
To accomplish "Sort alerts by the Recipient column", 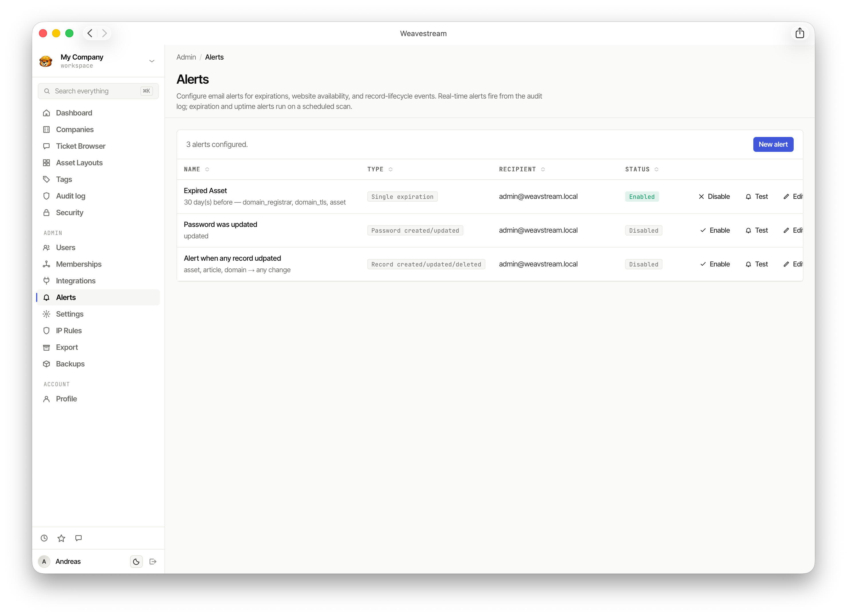I will [x=522, y=170].
